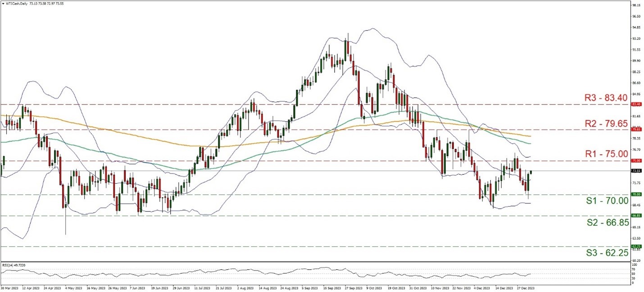Screen dimensions: 644x292
Task: Click the RSI scale value 70
Action: tap(633, 269)
